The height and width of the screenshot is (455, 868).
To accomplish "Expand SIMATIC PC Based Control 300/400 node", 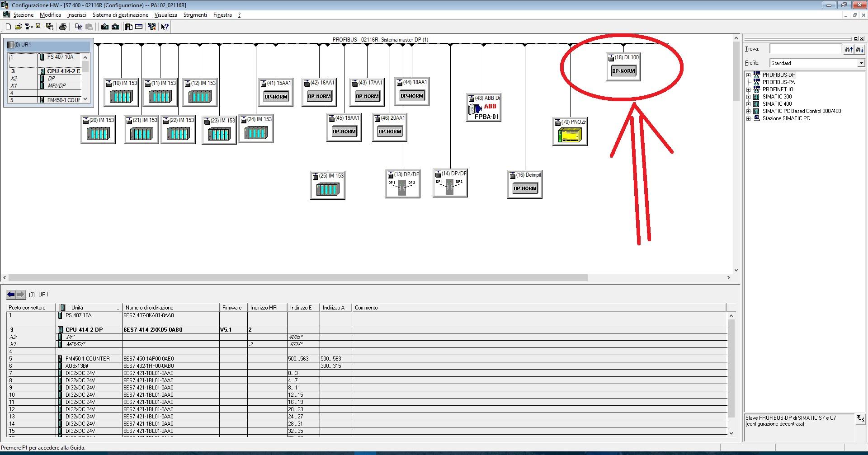I will coord(748,111).
